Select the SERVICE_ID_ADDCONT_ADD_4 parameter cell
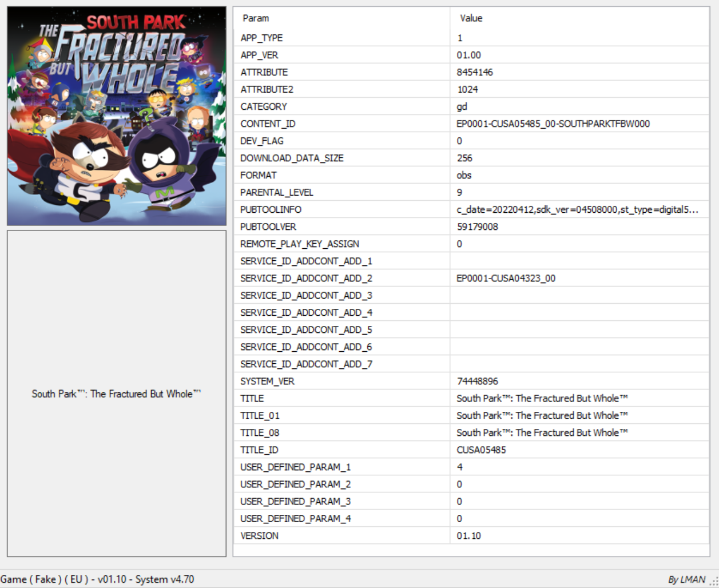The image size is (719, 588). [x=341, y=312]
